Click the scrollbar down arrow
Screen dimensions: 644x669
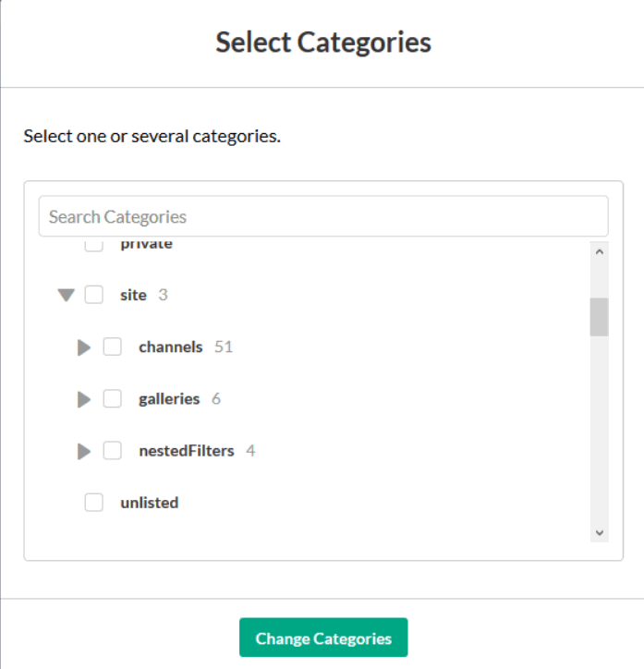[x=599, y=532]
